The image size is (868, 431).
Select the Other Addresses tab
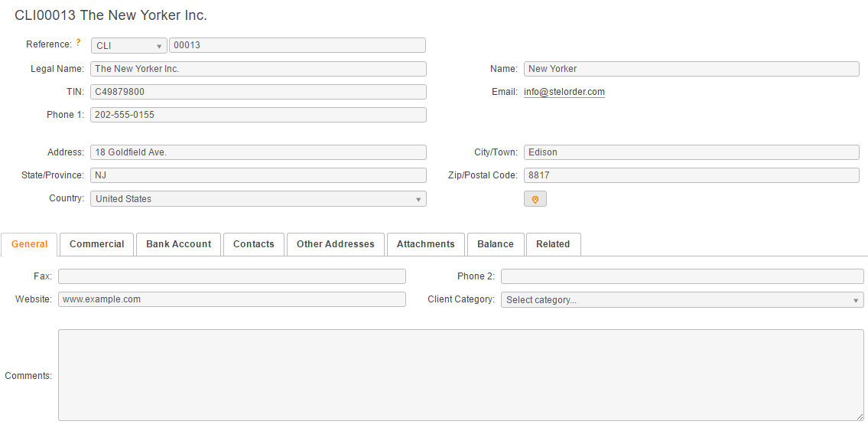[x=336, y=244]
